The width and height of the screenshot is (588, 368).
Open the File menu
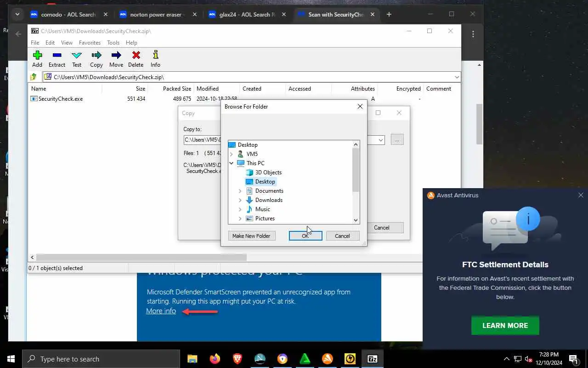point(35,43)
